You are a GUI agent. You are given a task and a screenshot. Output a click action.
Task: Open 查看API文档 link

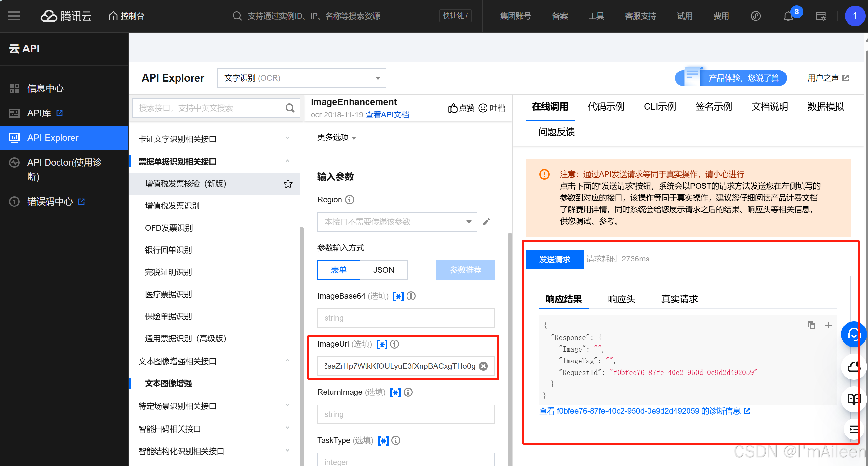(387, 115)
